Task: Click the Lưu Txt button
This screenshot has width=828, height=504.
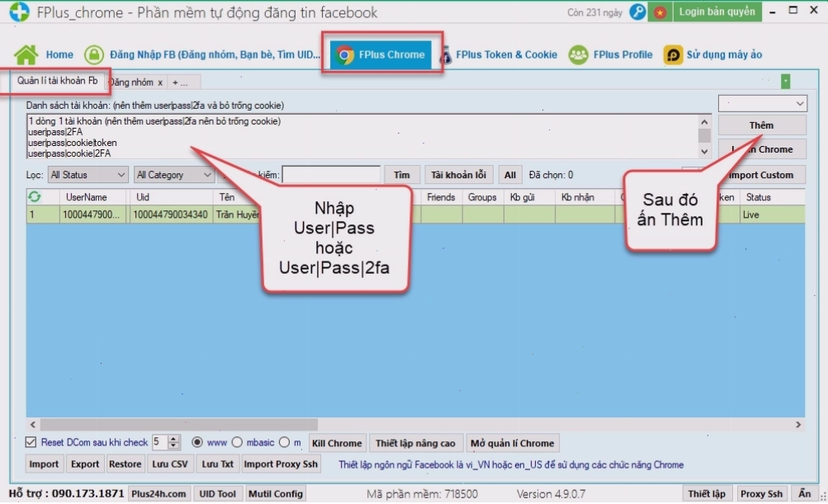Action: pos(218,464)
